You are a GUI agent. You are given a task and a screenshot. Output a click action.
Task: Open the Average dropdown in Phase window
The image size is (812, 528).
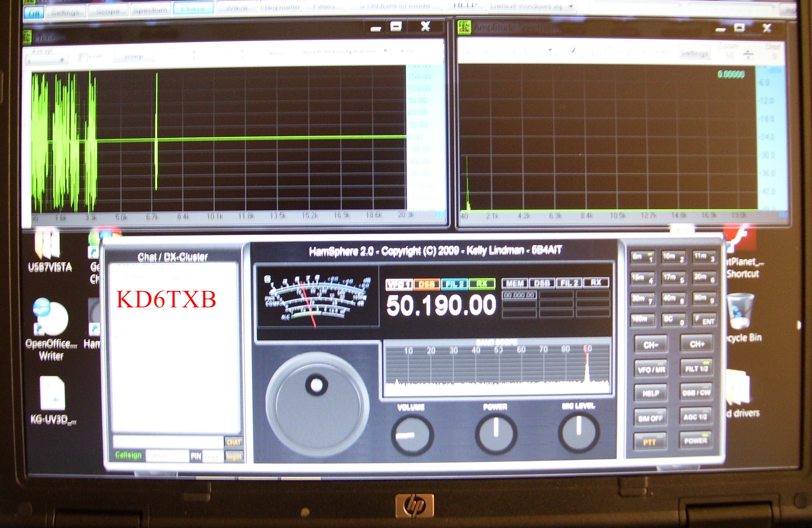[47, 60]
